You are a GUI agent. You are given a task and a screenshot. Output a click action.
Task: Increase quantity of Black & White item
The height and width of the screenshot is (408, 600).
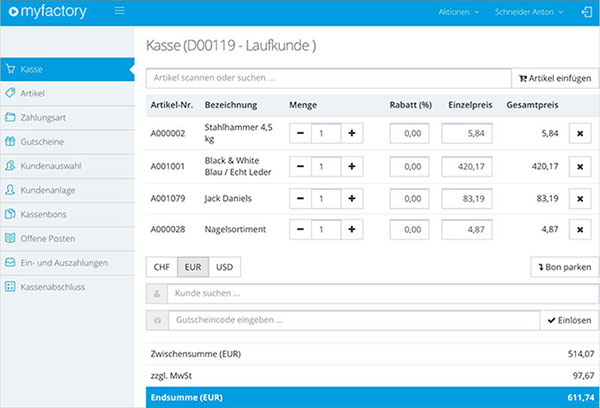(x=352, y=166)
